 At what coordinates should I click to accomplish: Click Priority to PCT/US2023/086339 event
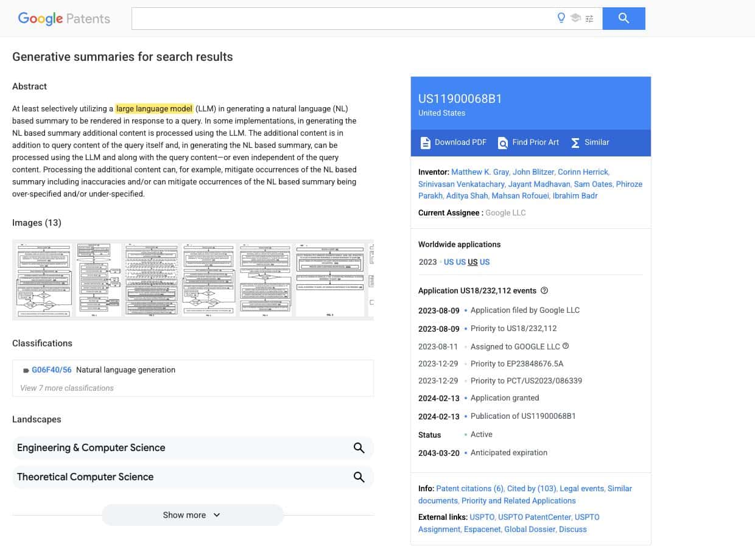(526, 380)
